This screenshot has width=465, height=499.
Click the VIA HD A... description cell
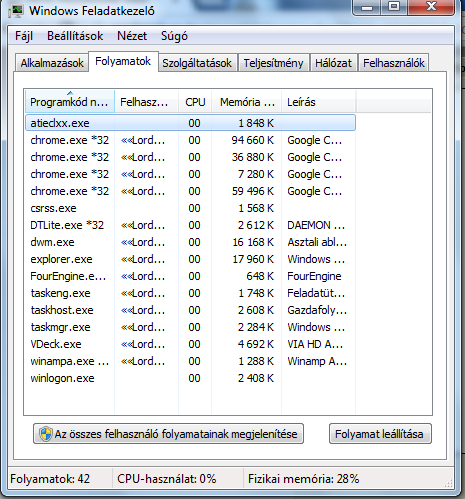315,344
